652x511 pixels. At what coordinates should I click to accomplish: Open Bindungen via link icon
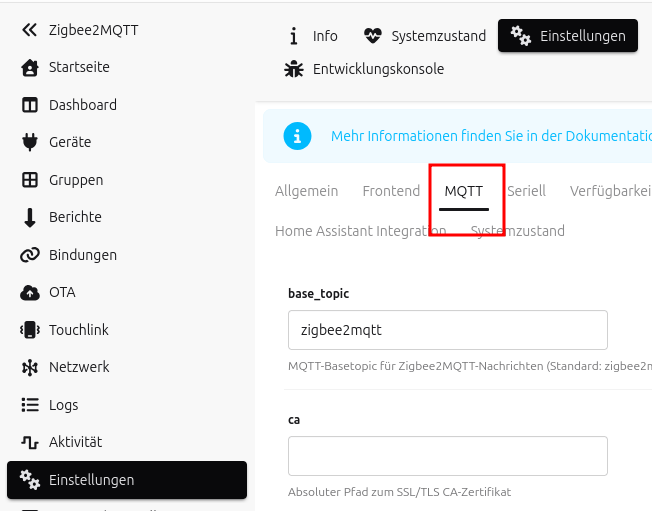click(x=30, y=255)
